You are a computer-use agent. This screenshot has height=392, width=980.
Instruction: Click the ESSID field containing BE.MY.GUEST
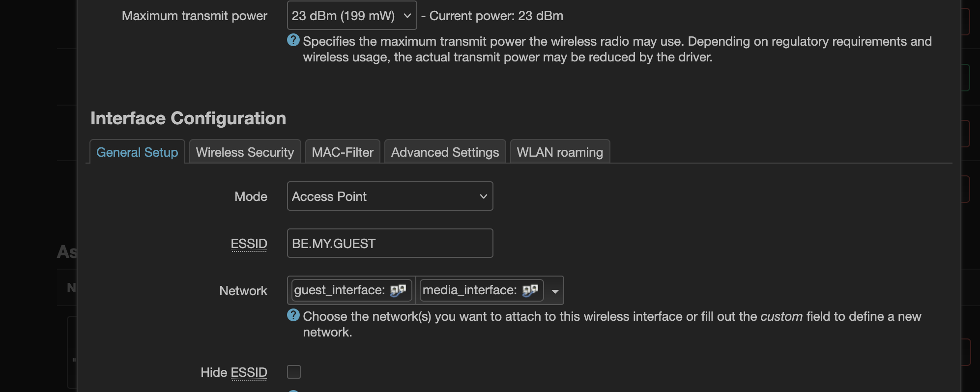point(390,243)
